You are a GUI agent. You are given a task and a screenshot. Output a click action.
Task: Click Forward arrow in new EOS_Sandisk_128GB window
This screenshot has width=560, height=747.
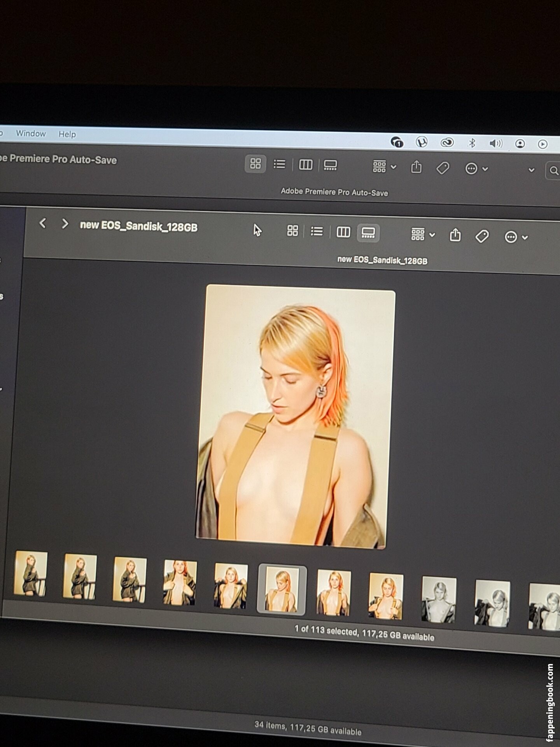65,224
